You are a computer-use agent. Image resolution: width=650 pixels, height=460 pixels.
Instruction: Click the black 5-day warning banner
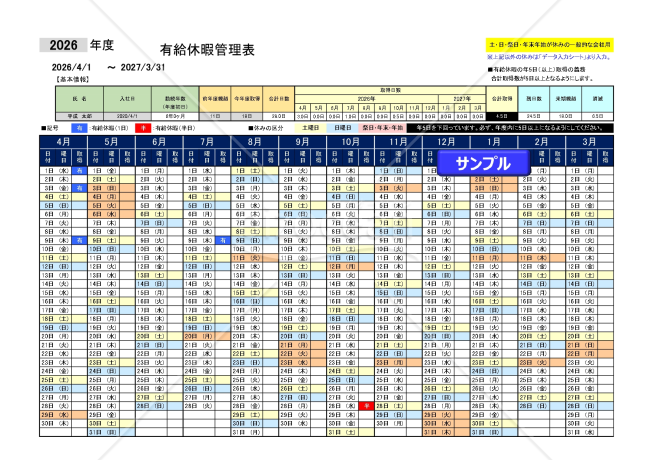[x=510, y=128]
